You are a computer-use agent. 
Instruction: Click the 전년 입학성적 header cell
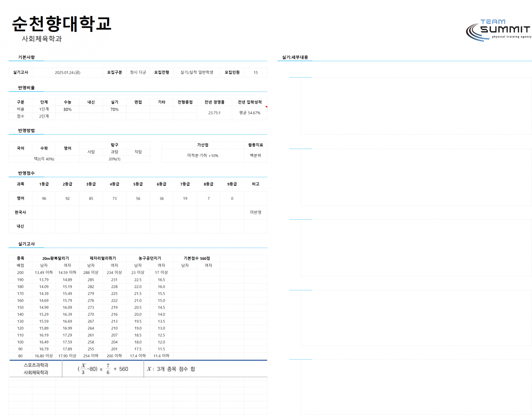[250, 102]
